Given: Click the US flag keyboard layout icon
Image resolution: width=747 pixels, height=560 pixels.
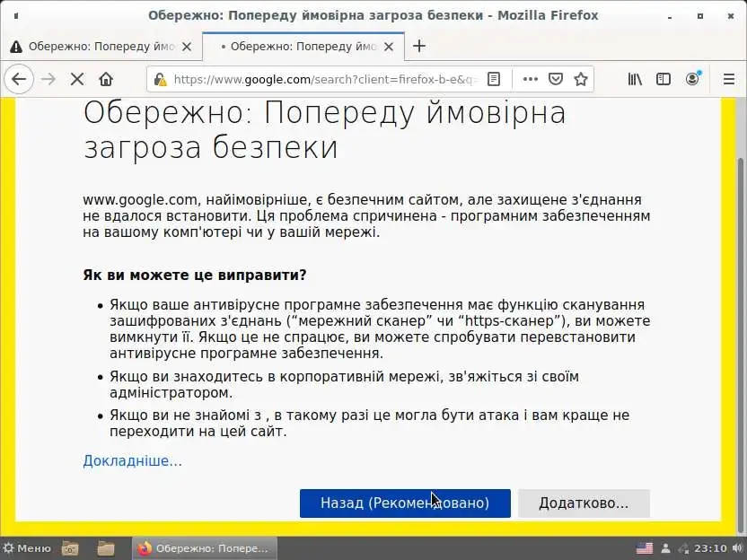Looking at the screenshot, I should tap(645, 548).
